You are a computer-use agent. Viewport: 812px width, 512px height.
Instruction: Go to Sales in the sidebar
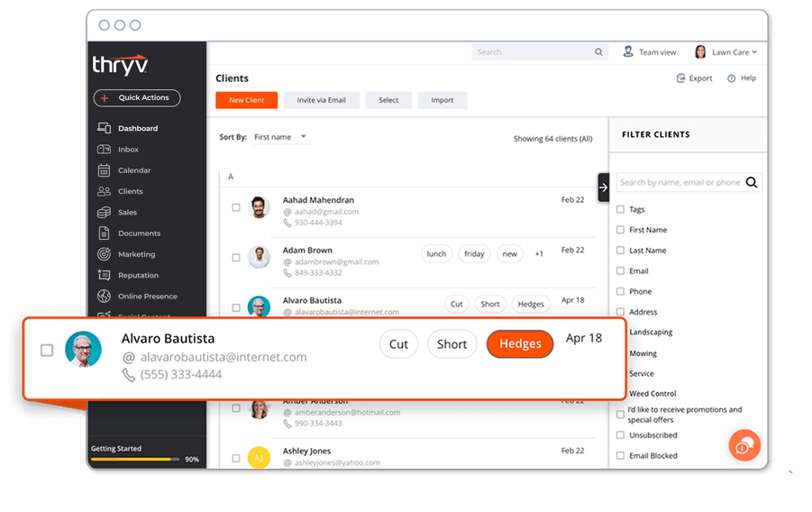pos(127,212)
